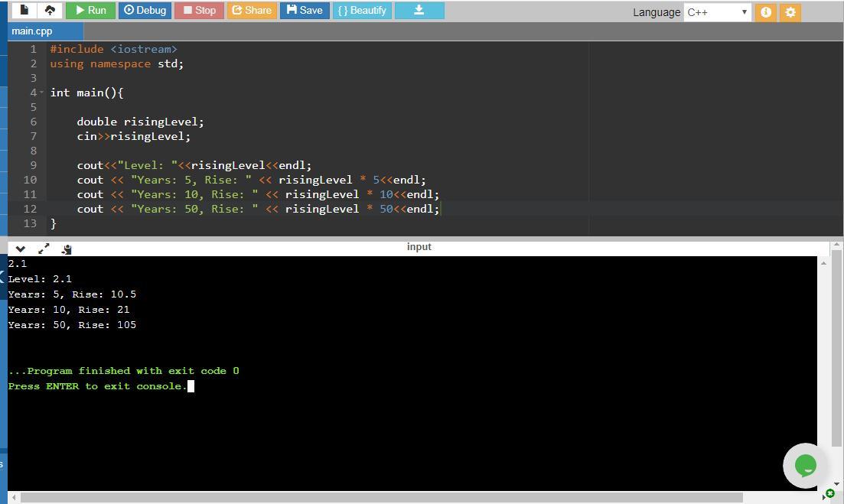Start the Debug session
The image size is (844, 504).
click(145, 10)
